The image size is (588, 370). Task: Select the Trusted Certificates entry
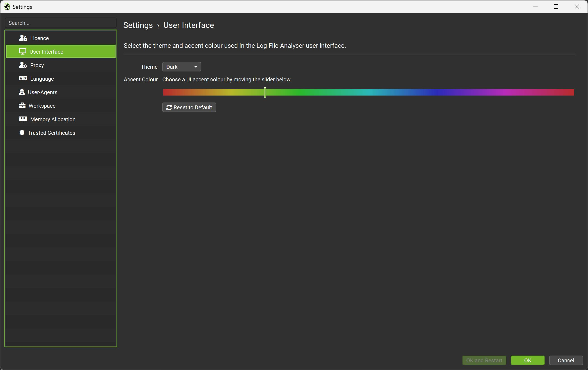pos(51,133)
